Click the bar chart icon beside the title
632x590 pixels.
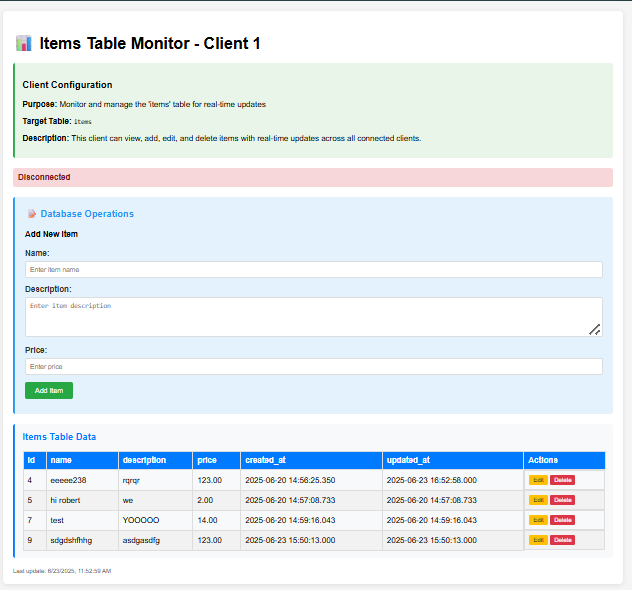pos(24,43)
